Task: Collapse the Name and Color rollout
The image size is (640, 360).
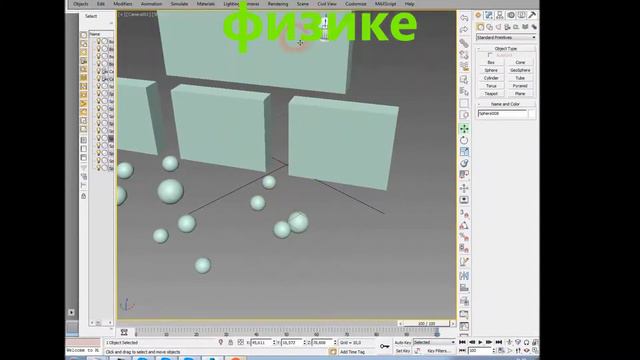Action: 506,104
